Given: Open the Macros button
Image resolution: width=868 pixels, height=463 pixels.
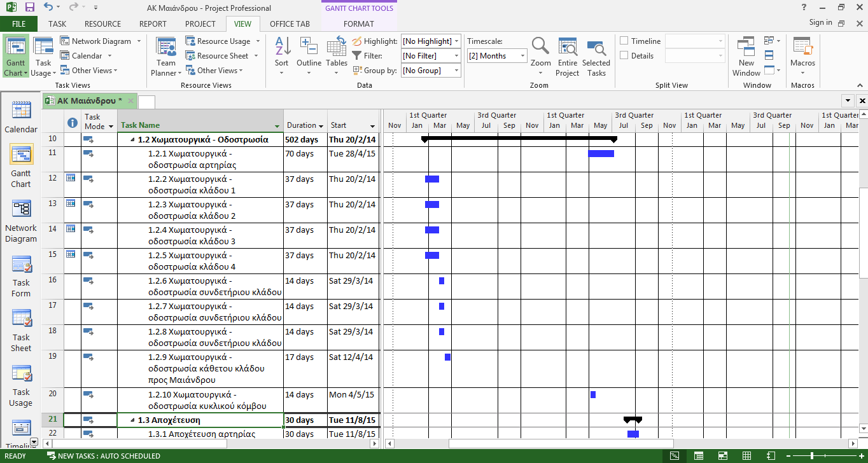Looking at the screenshot, I should [802, 57].
